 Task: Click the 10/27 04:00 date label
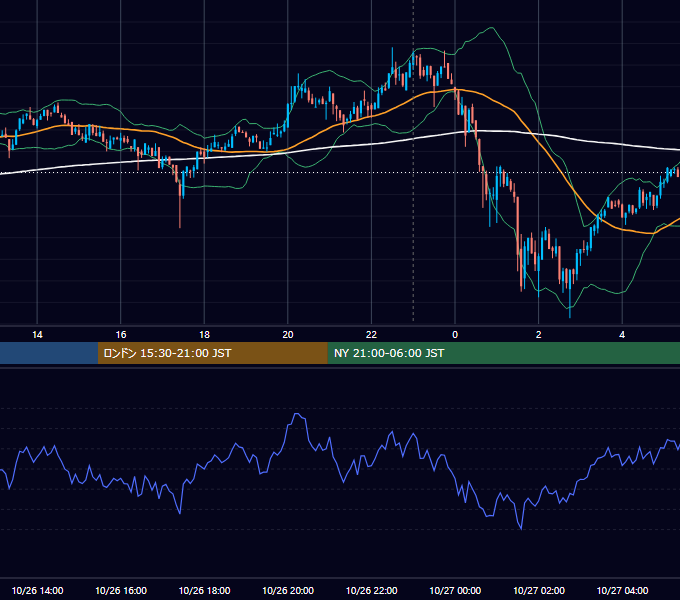(x=622, y=590)
